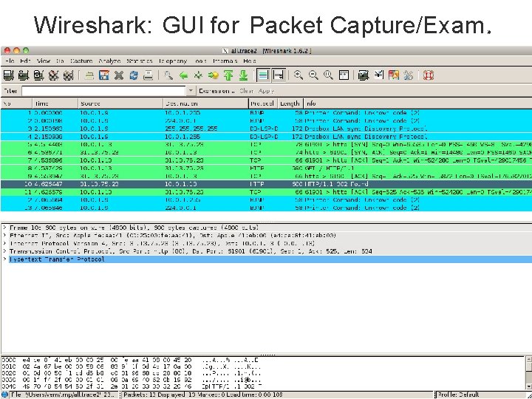Expand Ethernet II details tree

coord(4,236)
